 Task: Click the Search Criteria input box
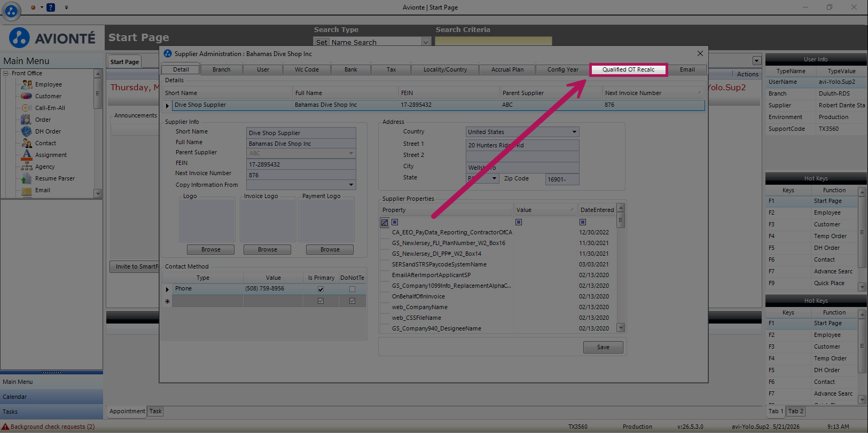point(494,41)
